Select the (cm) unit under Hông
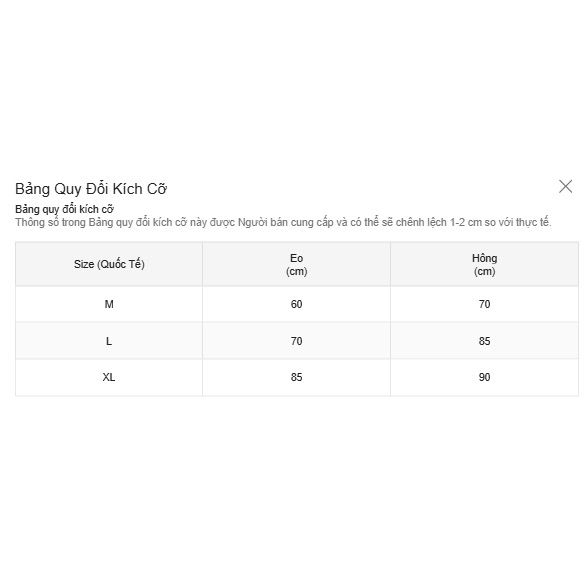 [x=484, y=271]
